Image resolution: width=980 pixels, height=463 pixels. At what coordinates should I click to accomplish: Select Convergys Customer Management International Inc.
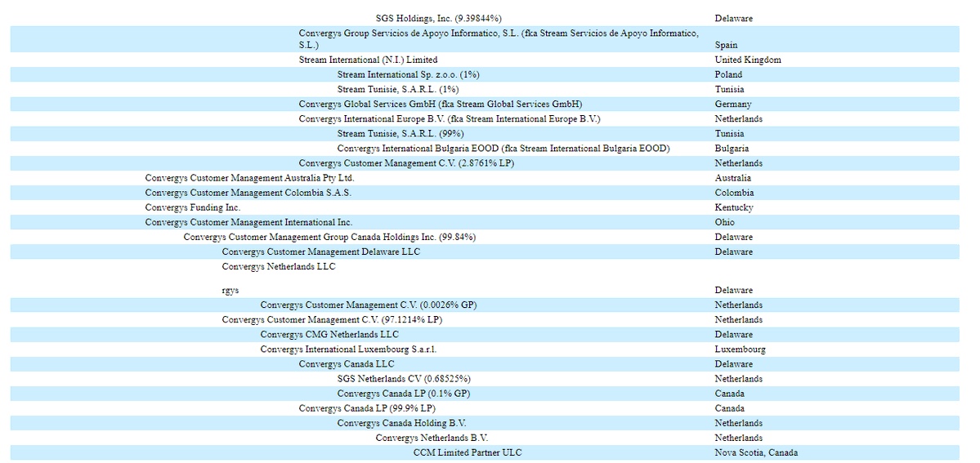(x=248, y=222)
